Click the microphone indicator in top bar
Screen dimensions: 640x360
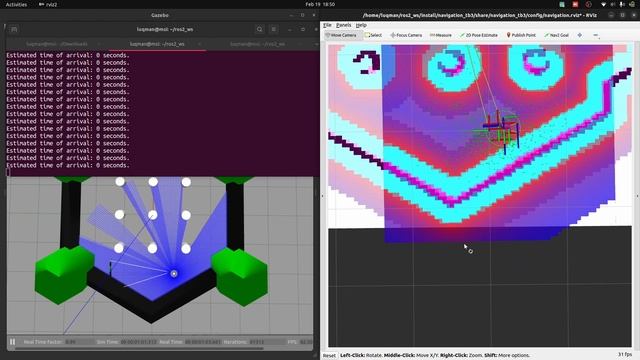622,4
